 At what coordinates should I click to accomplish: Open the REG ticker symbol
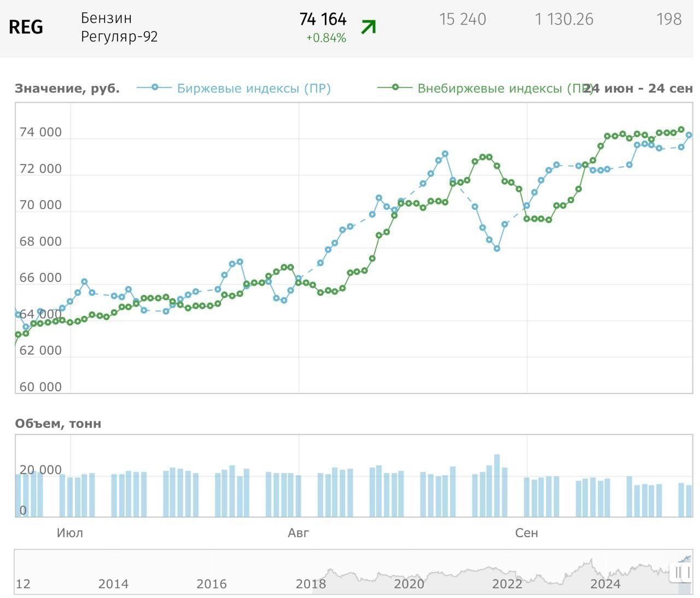click(x=26, y=27)
